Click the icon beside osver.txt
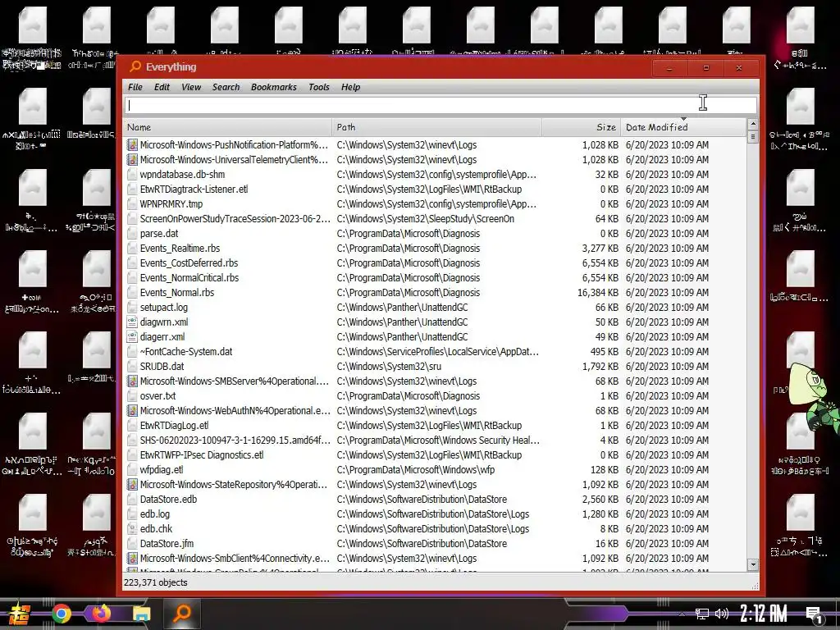 click(132, 396)
